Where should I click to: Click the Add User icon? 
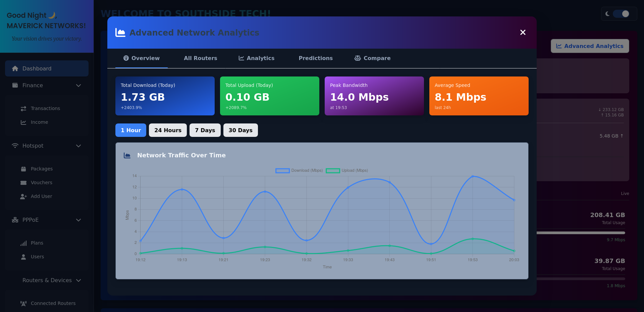(23, 196)
